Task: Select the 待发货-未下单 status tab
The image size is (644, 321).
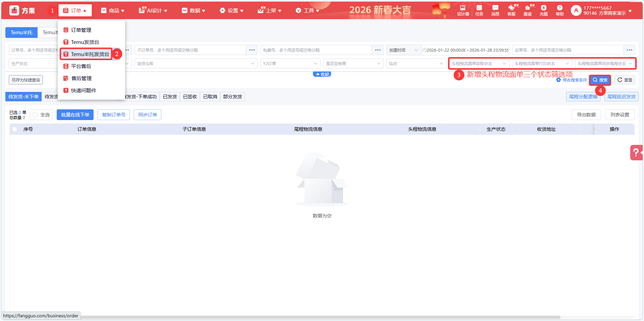Action: click(23, 97)
